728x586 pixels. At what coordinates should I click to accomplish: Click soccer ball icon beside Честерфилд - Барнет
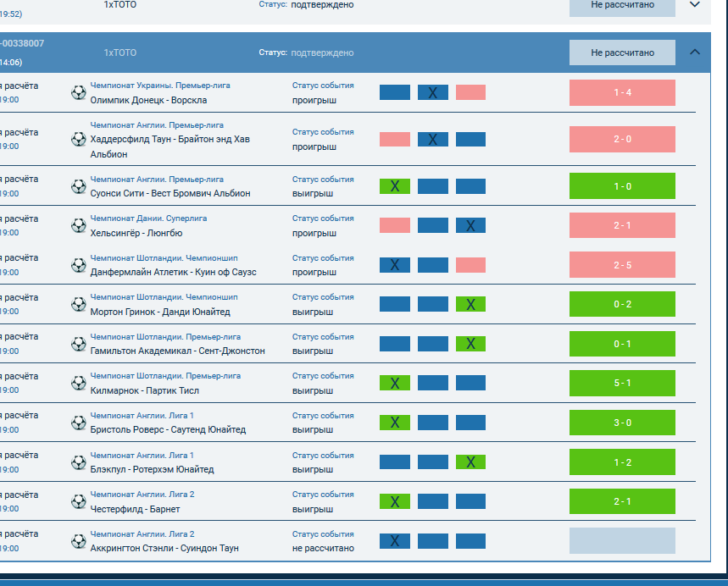[79, 501]
